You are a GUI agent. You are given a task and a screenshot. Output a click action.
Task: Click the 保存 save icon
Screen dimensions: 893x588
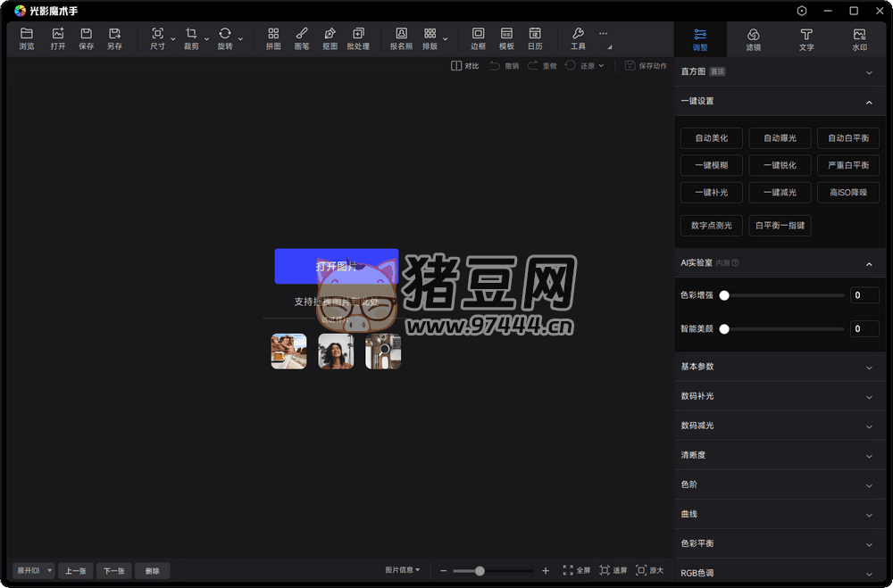click(86, 37)
